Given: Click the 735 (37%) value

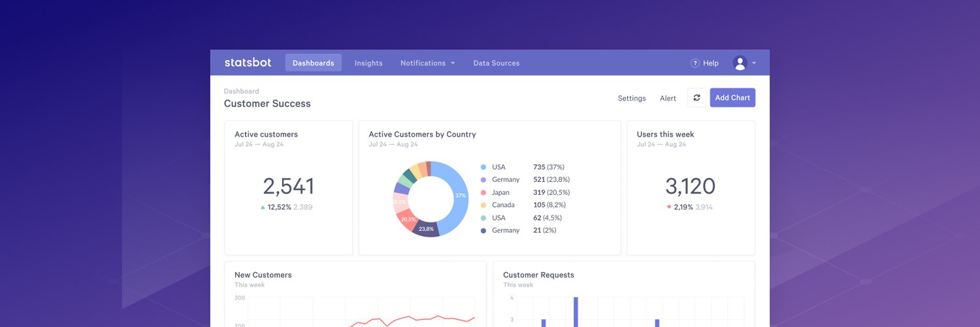Looking at the screenshot, I should pos(549,167).
